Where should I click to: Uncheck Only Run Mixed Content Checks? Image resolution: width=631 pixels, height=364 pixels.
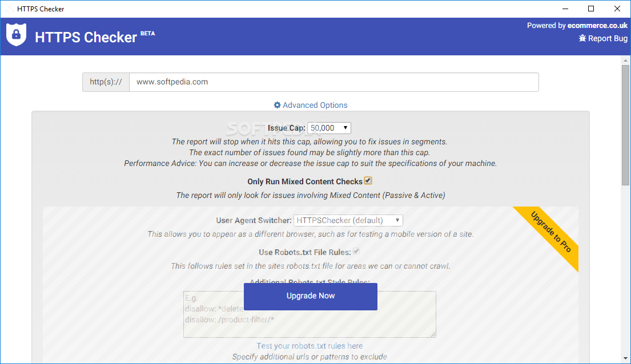point(368,181)
